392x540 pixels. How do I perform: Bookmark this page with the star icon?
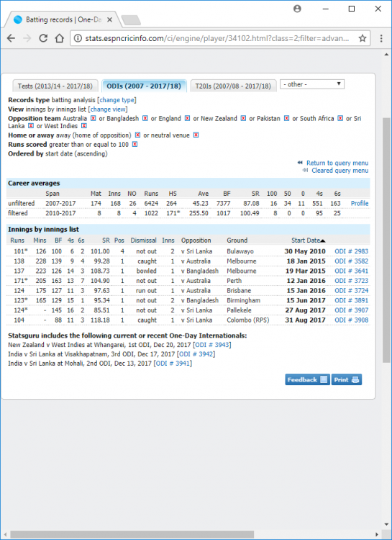[363, 38]
